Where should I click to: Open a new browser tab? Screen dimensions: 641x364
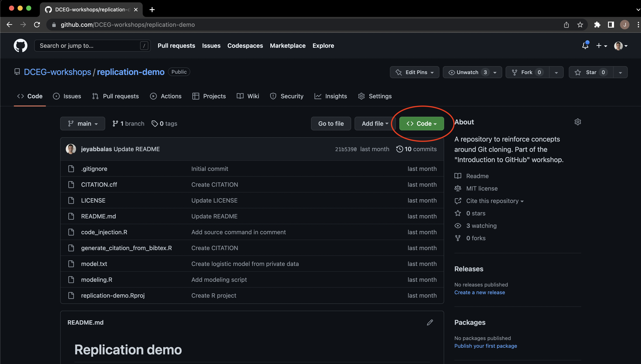(x=152, y=9)
